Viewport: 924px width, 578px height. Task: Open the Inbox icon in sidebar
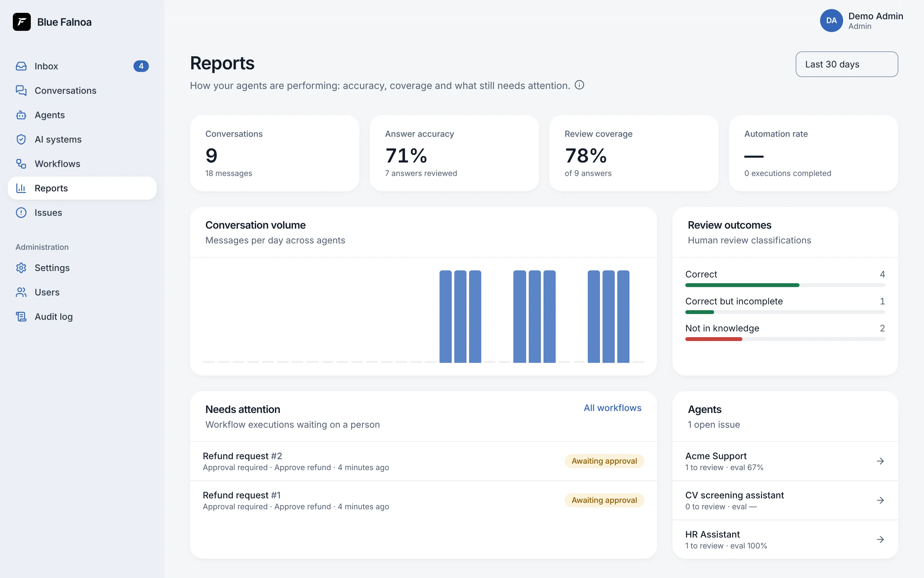click(x=21, y=66)
